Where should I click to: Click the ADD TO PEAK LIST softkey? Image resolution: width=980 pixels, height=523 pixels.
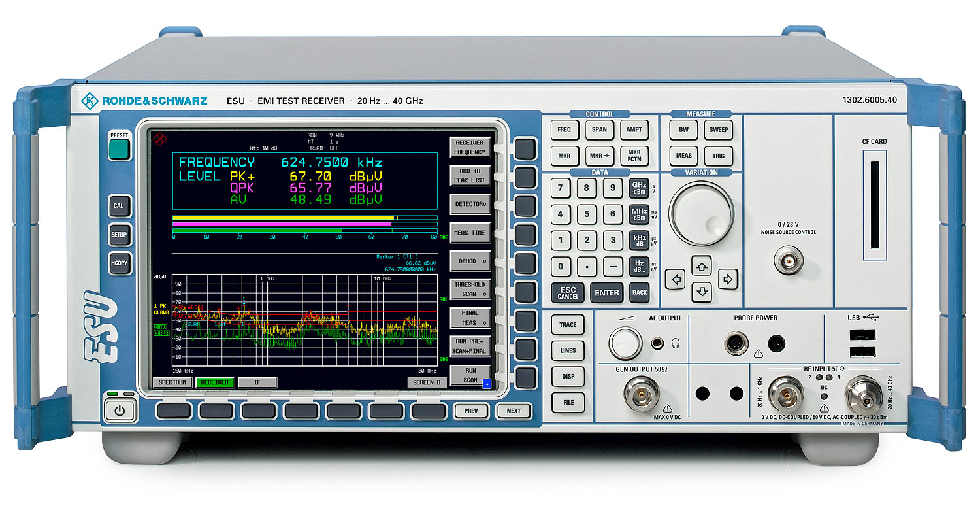click(470, 175)
